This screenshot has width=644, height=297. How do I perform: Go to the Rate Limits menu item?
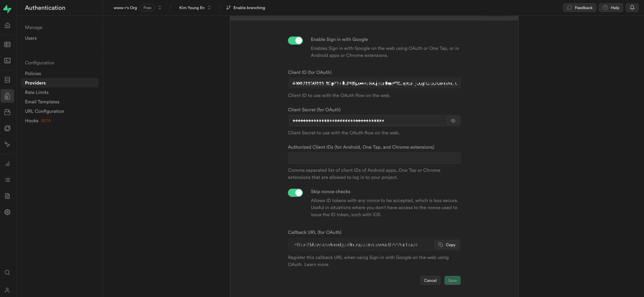pyautogui.click(x=37, y=92)
